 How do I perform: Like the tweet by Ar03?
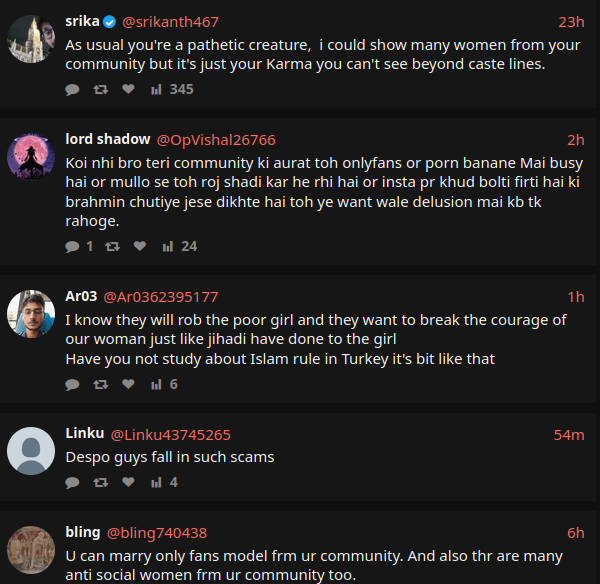click(x=128, y=384)
